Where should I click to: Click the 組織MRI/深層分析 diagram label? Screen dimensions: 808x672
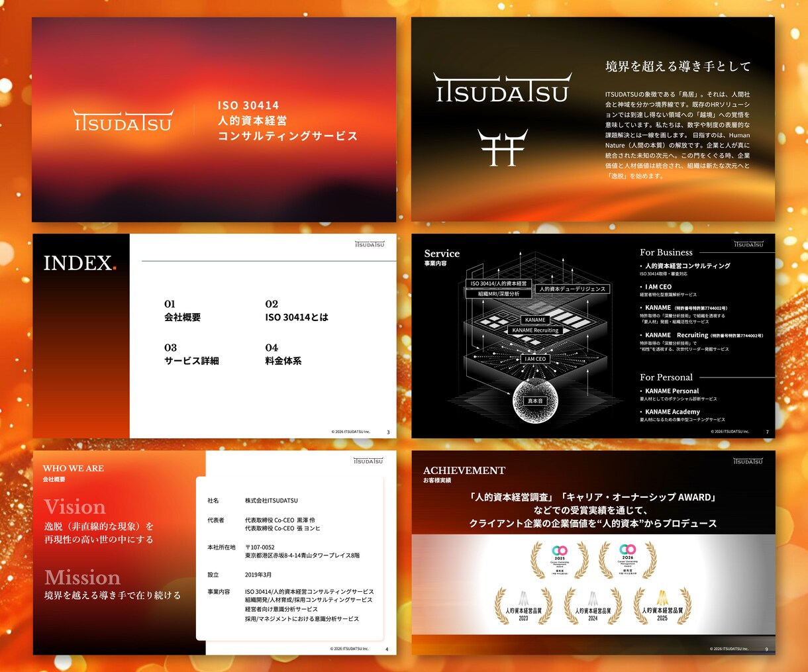pyautogui.click(x=499, y=293)
